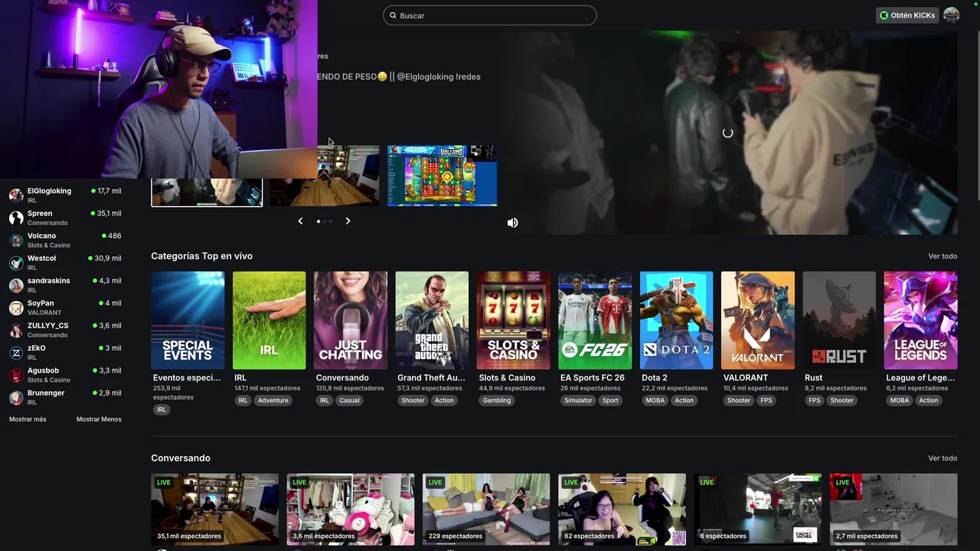Open ZULLYY_CS channel avatar
The height and width of the screenshot is (551, 980).
click(x=16, y=330)
